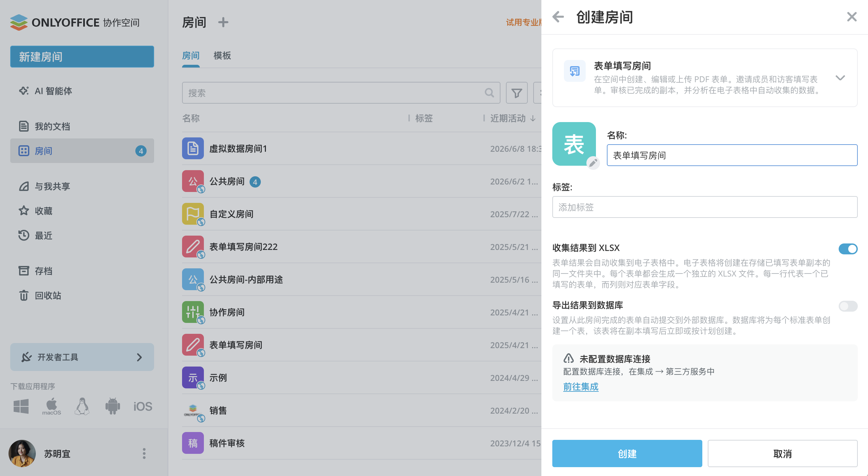Open the 最近 menu item
Viewport: 868px width, 476px height.
click(82, 235)
